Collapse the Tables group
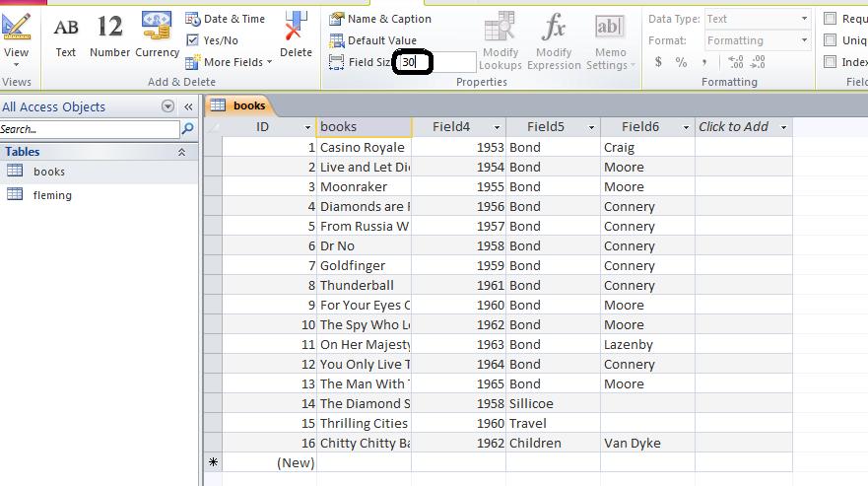The height and width of the screenshot is (486, 868). pos(181,152)
